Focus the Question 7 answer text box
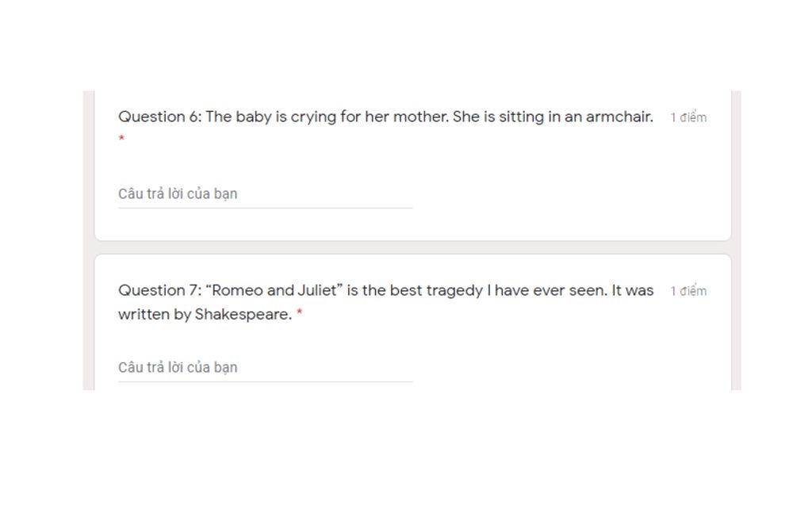 tap(265, 368)
